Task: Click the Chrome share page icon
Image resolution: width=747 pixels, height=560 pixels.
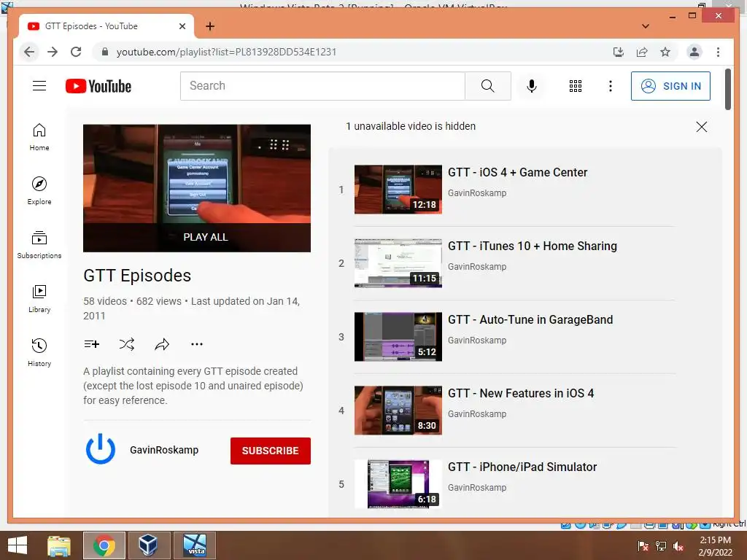Action: 642,52
